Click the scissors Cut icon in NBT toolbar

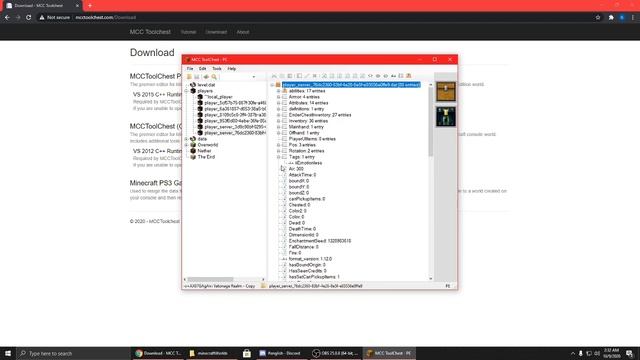274,76
